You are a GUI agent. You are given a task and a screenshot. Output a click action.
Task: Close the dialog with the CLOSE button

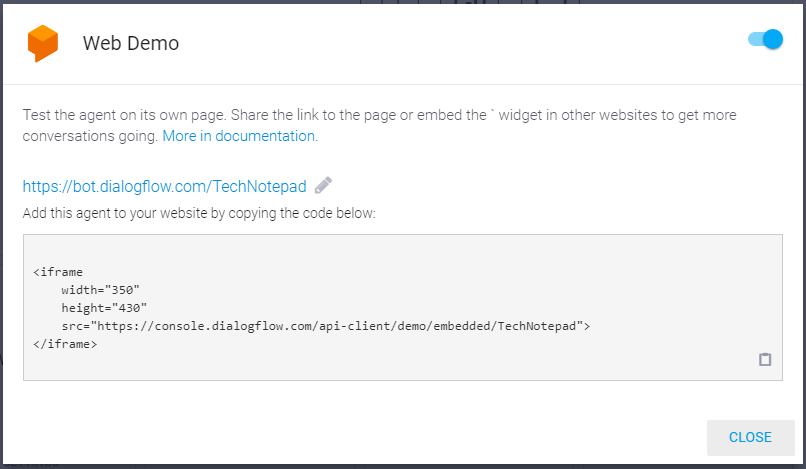point(750,437)
